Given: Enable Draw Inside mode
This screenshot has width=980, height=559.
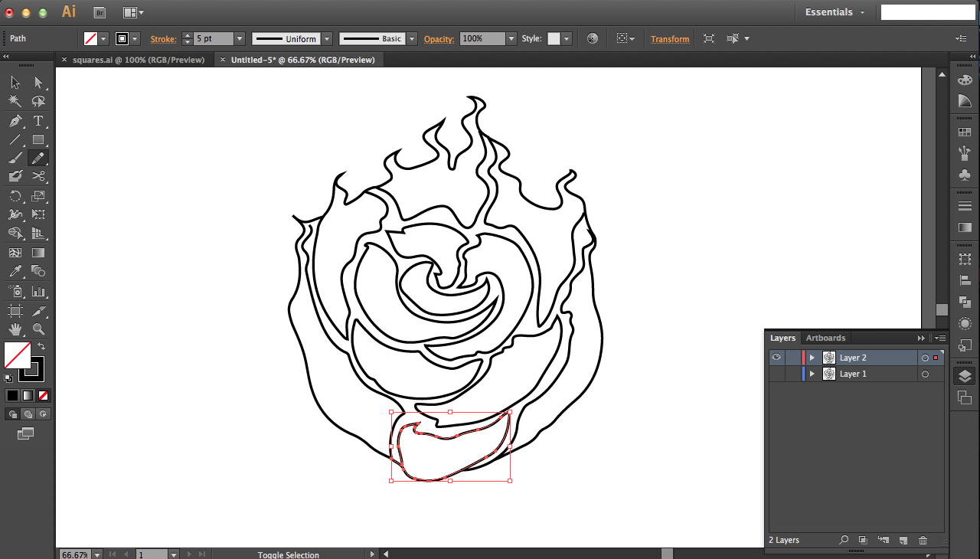Looking at the screenshot, I should point(44,414).
